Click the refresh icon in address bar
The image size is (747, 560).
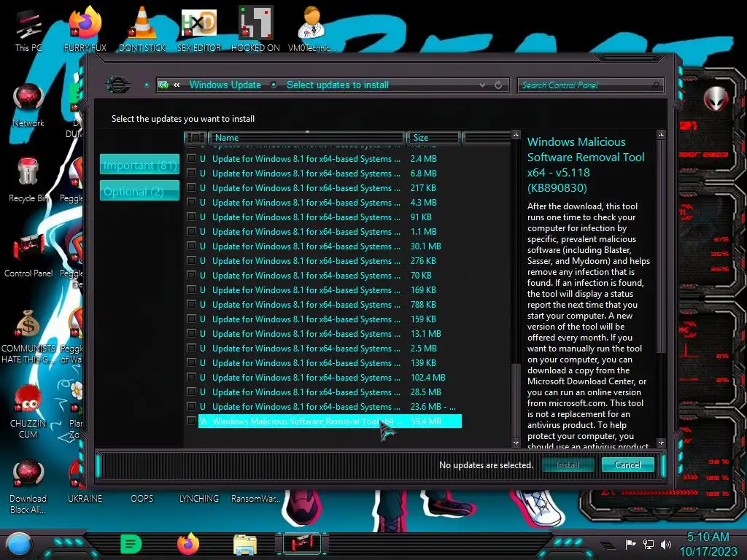pos(498,85)
